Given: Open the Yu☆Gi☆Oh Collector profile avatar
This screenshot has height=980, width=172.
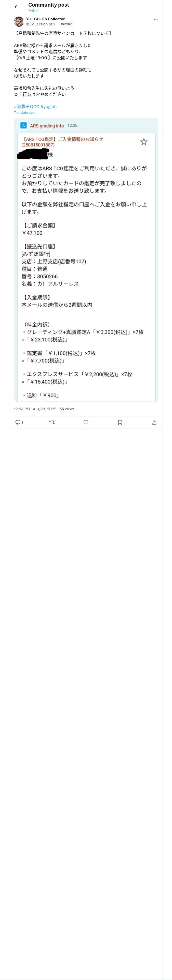Looking at the screenshot, I should [x=19, y=21].
